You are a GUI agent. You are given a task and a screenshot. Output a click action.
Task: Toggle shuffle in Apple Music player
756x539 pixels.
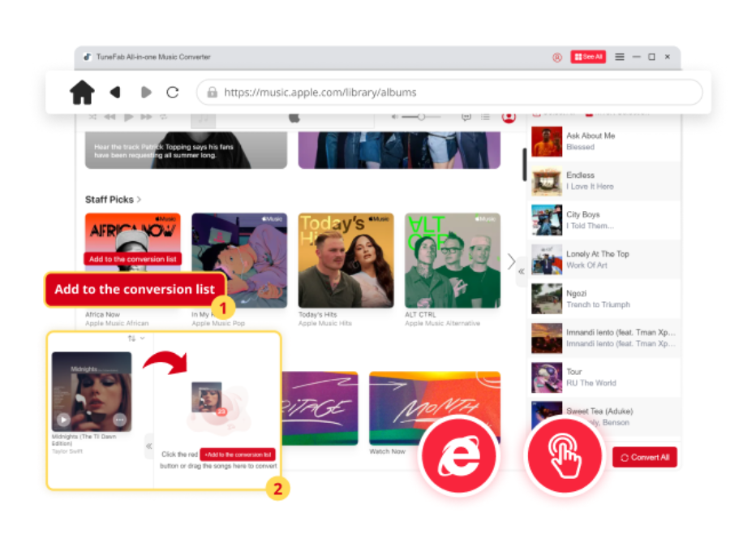[x=92, y=117]
